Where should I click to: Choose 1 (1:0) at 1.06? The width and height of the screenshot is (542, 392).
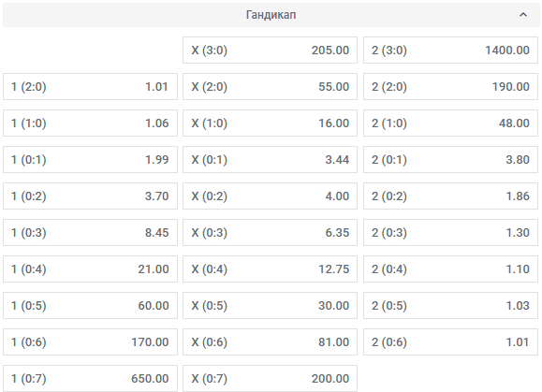tap(90, 123)
